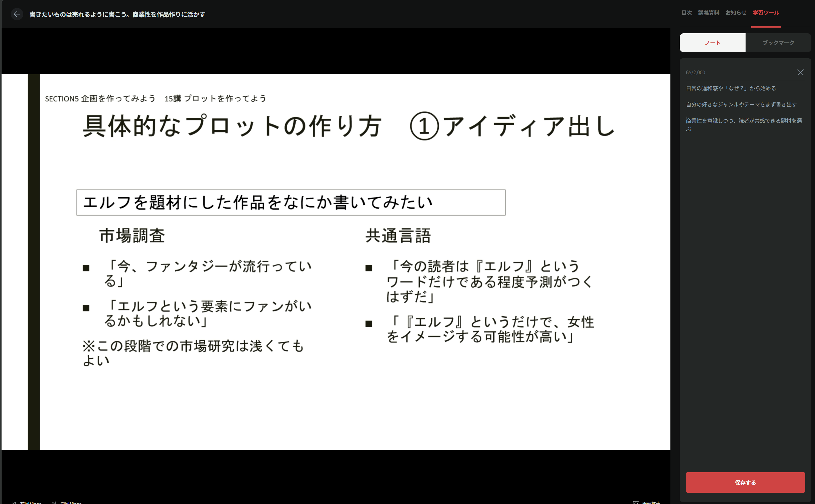815x504 pixels.
Task: Show the ブックマーク sub-tab
Action: point(778,43)
